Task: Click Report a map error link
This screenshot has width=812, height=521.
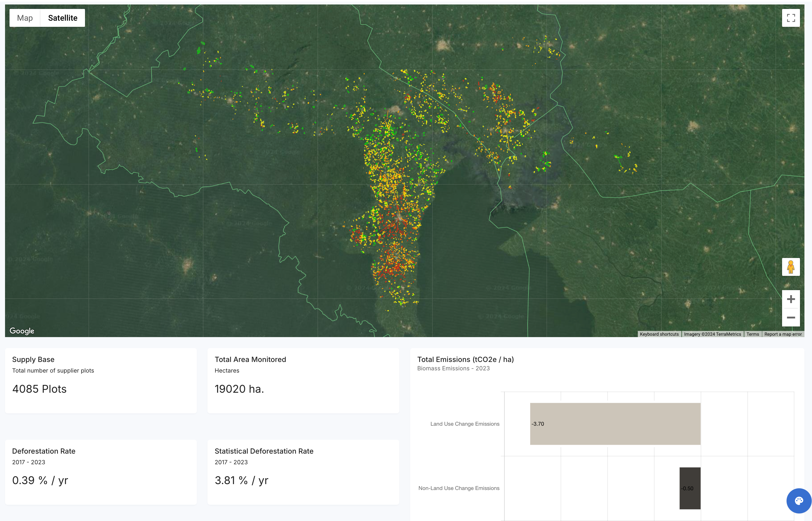Action: coord(783,334)
